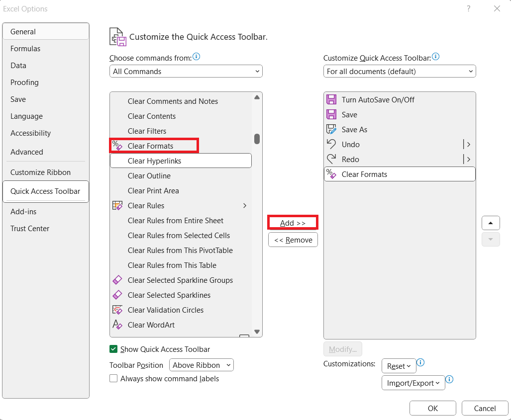511x420 pixels.
Task: Open the Choose commands from dropdown
Action: pos(186,71)
